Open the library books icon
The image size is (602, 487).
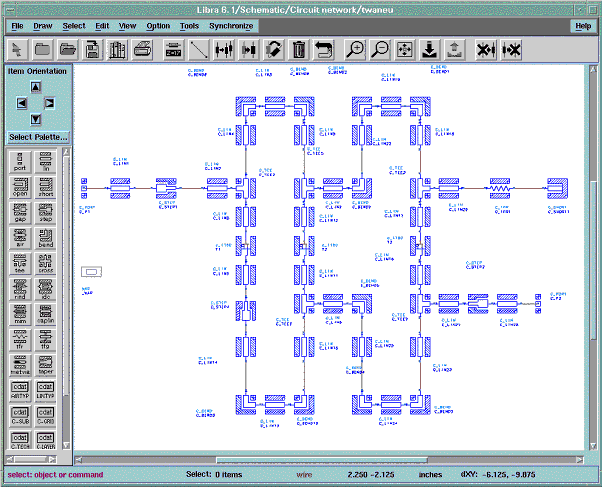click(117, 50)
